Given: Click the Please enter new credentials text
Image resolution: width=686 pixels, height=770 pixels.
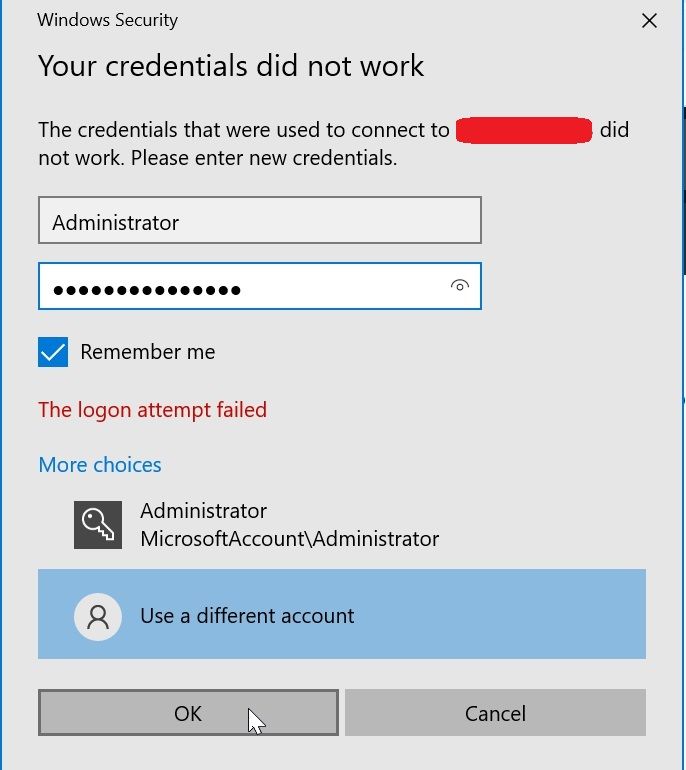Looking at the screenshot, I should [264, 158].
